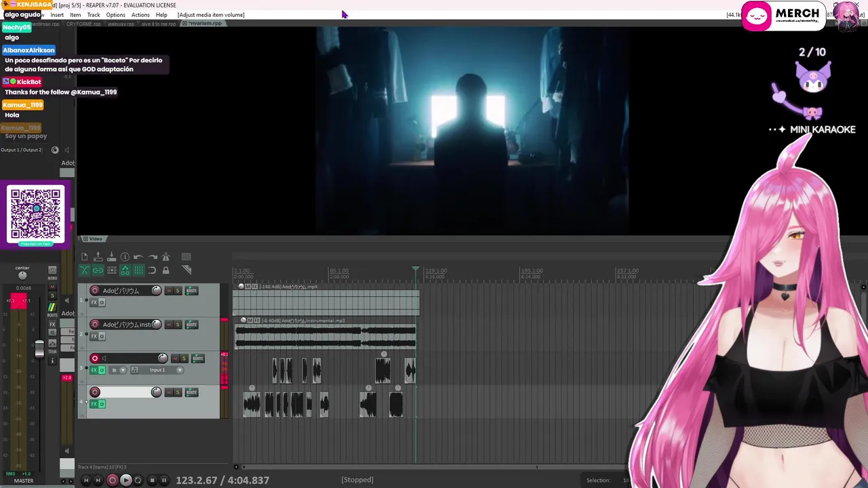Screen dimensions: 868x488
Task: Solo the instrumental track 2
Action: click(x=178, y=325)
